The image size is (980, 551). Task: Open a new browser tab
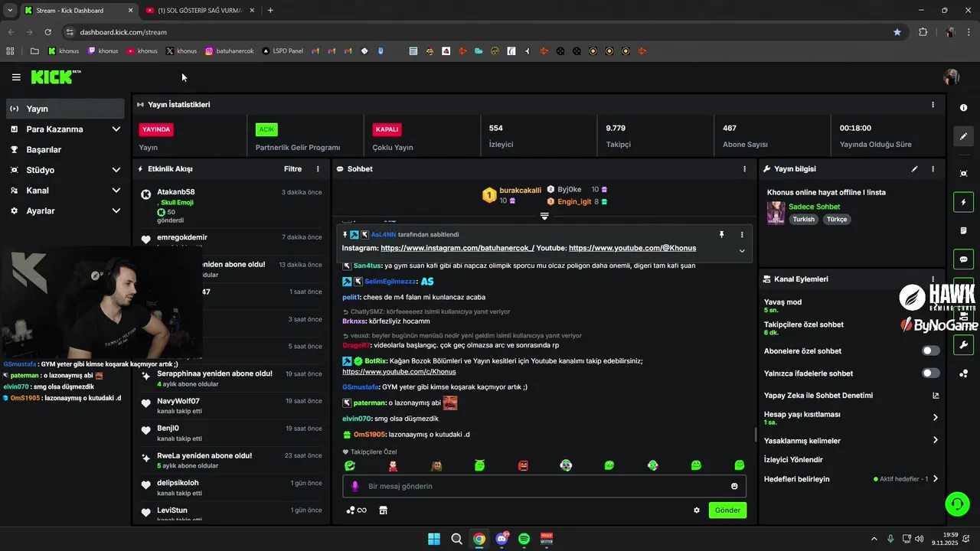[270, 11]
